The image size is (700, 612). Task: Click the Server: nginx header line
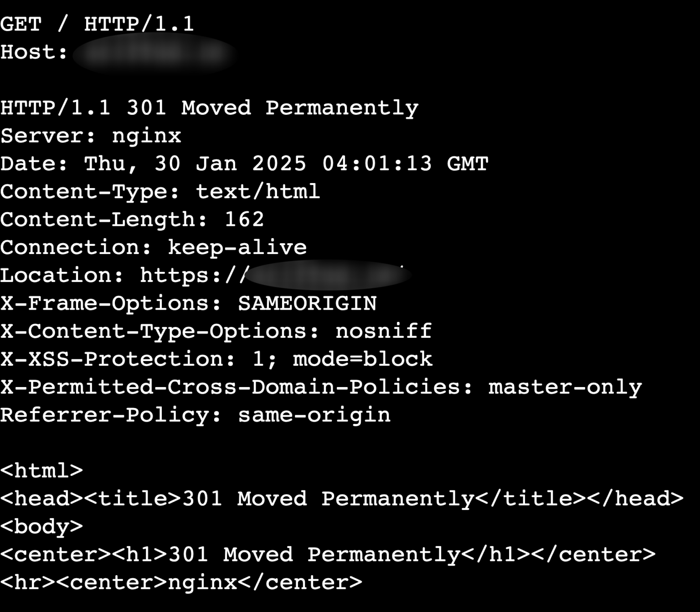click(91, 136)
